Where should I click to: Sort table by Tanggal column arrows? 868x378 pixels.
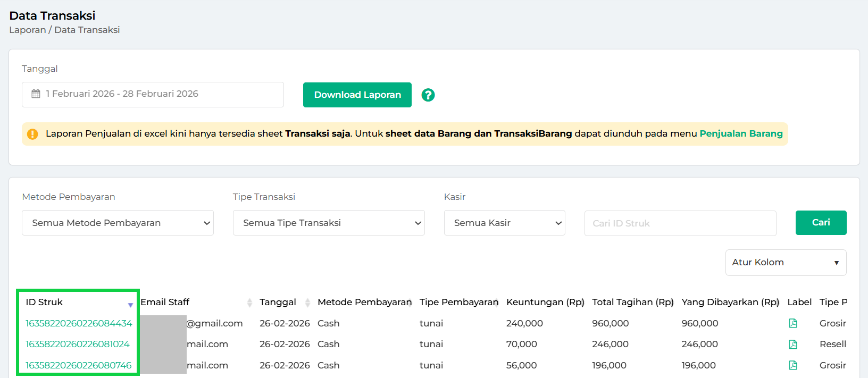tap(307, 303)
